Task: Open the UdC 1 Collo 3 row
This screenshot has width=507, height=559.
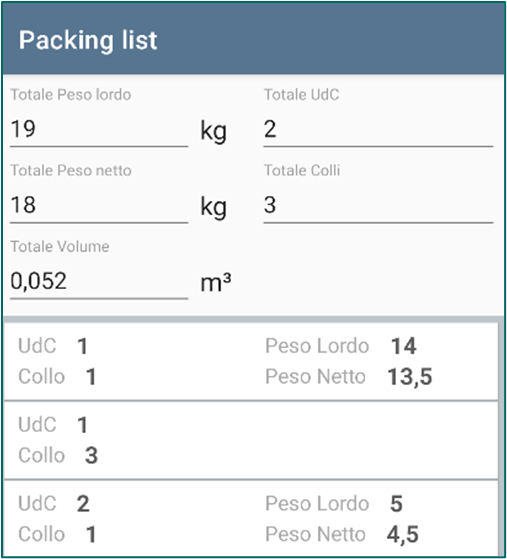Action: (x=251, y=440)
